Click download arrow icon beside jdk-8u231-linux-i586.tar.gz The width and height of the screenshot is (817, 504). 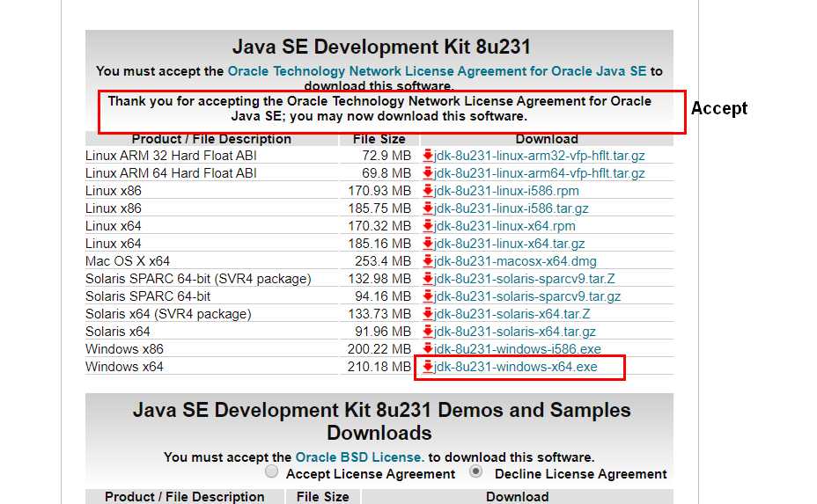[x=428, y=208]
